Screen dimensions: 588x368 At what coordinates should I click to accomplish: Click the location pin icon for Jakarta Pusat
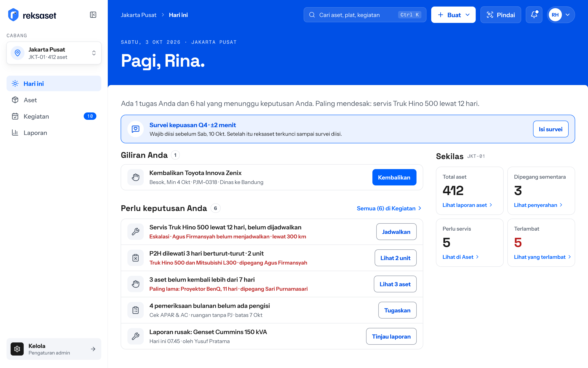coord(18,53)
